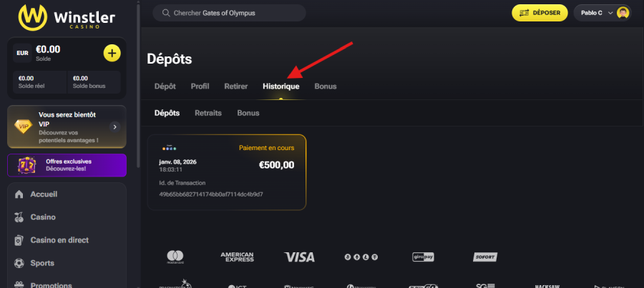Click the Pablo C avatar icon
Viewport: 644px width, 288px height.
tap(623, 13)
